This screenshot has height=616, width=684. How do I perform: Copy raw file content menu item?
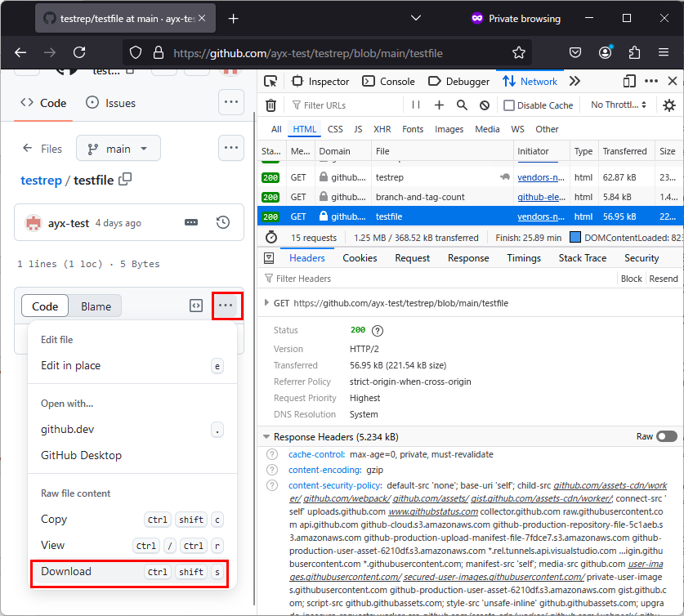[132, 520]
